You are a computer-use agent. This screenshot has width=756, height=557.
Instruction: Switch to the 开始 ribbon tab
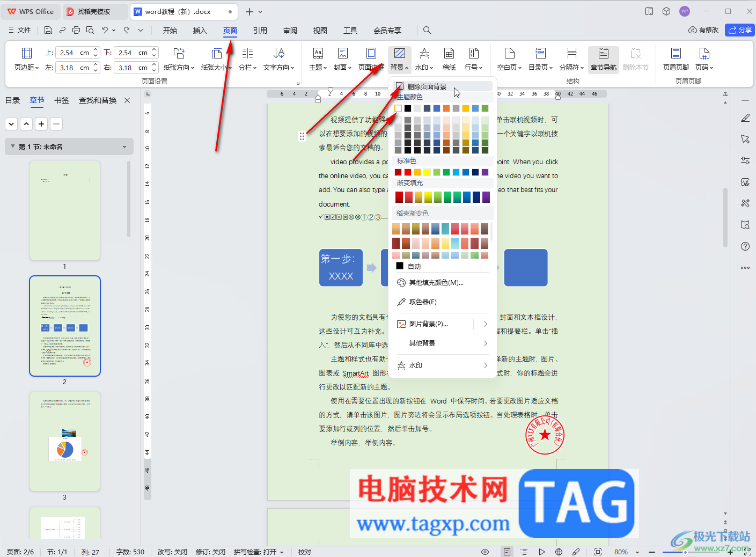pos(170,31)
